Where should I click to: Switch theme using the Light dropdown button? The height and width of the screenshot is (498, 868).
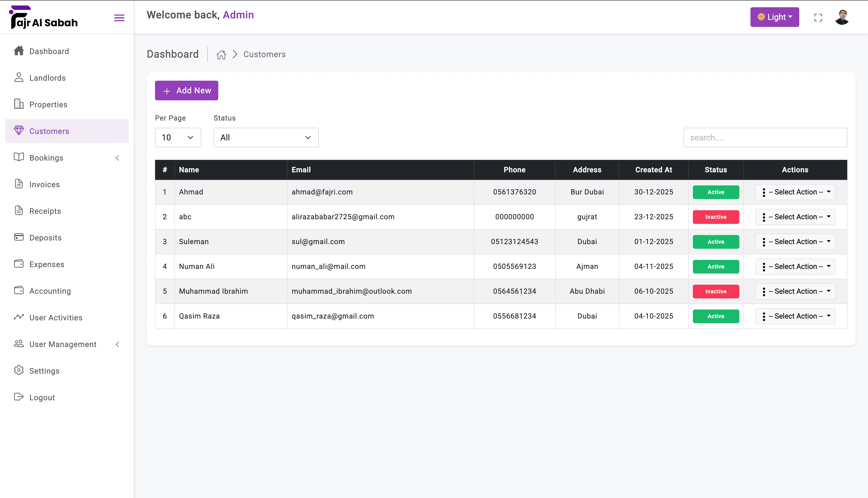click(774, 17)
